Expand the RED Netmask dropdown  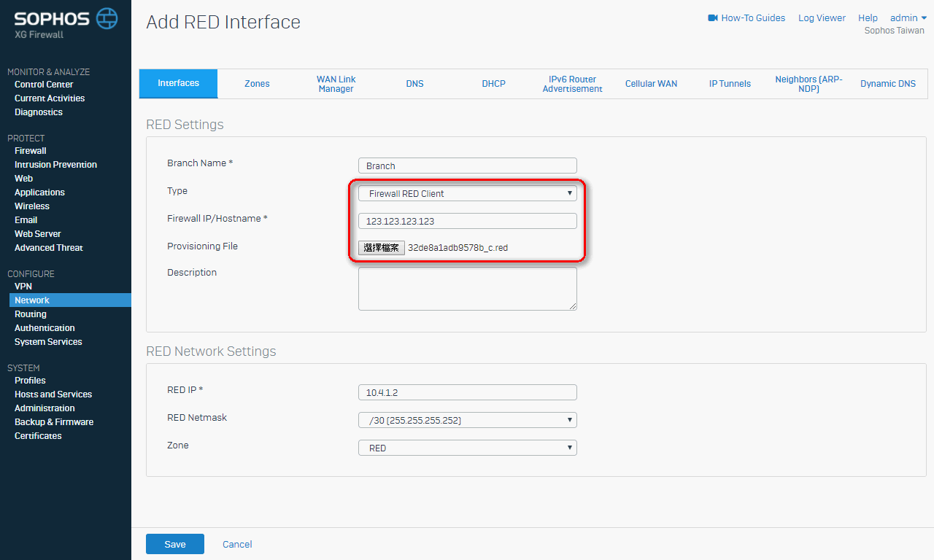(468, 420)
